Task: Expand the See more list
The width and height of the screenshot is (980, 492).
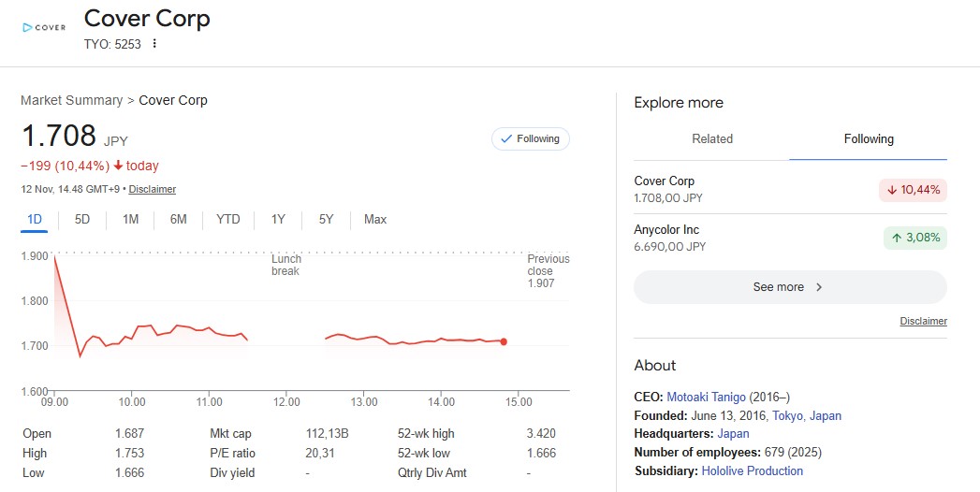Action: 790,287
